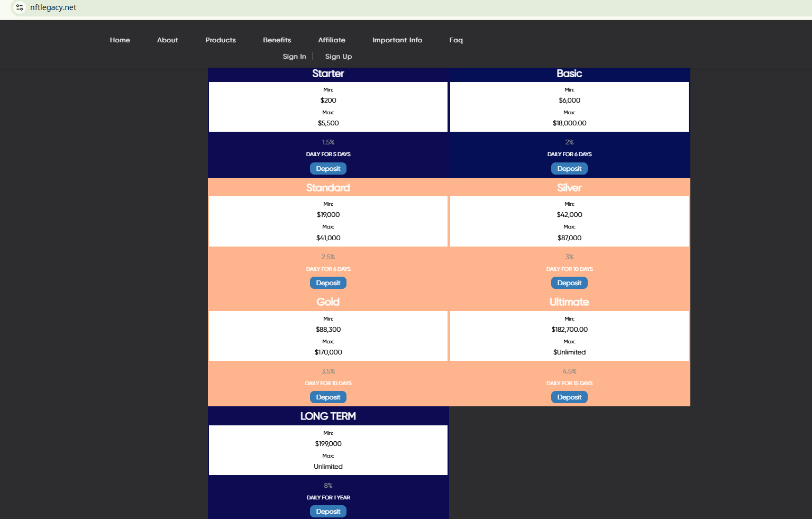Viewport: 812px width, 519px height.
Task: Choose Deposit for the Silver plan
Action: click(x=569, y=283)
